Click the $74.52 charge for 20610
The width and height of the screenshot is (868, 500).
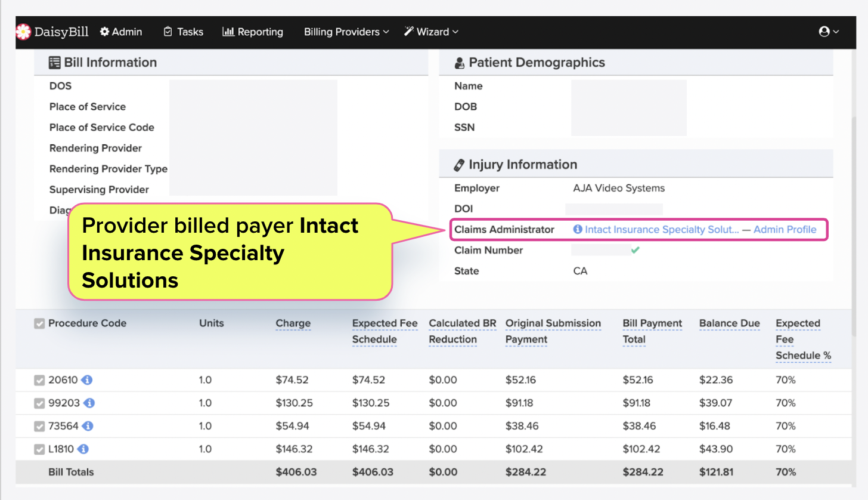click(292, 380)
